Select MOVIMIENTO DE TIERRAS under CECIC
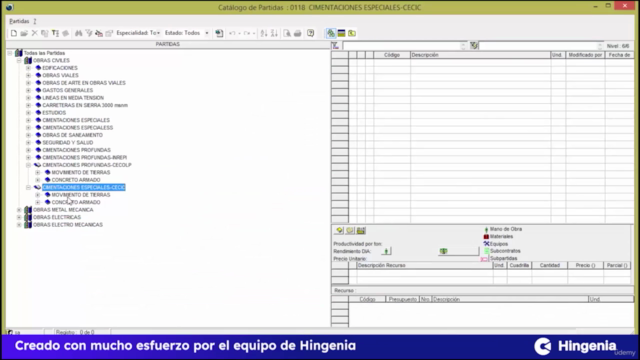 pos(81,195)
